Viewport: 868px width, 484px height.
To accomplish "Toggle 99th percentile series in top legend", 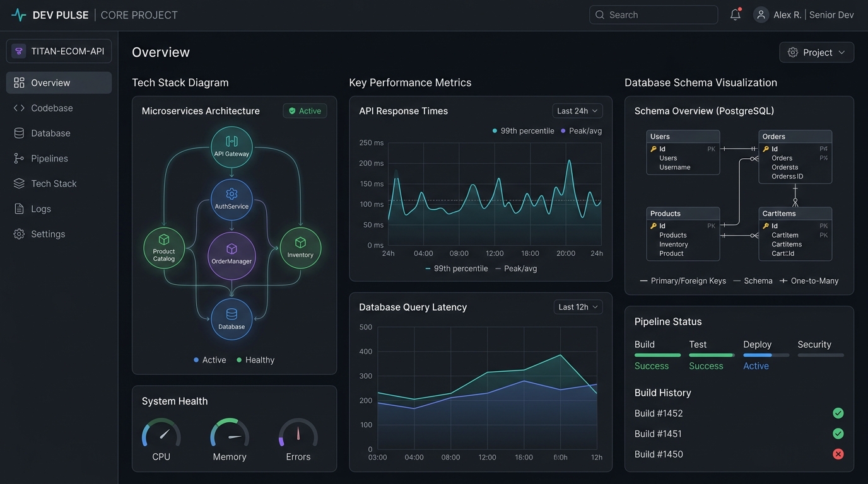I will click(523, 131).
